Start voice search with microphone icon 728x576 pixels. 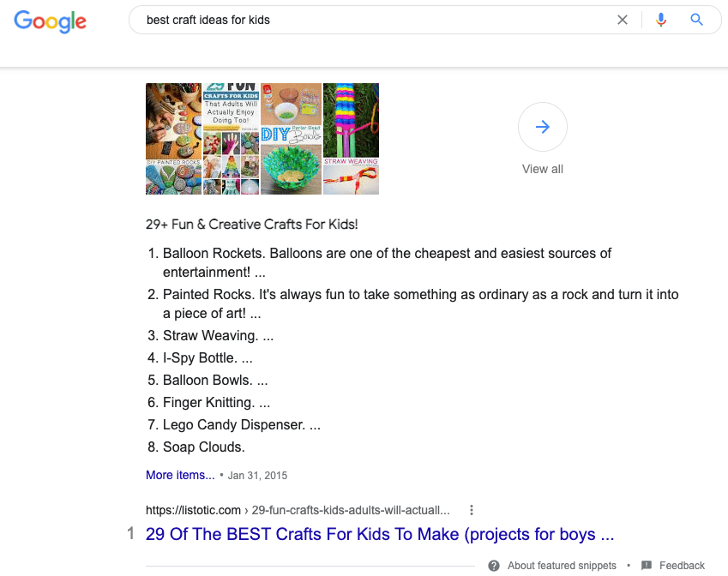pyautogui.click(x=661, y=20)
